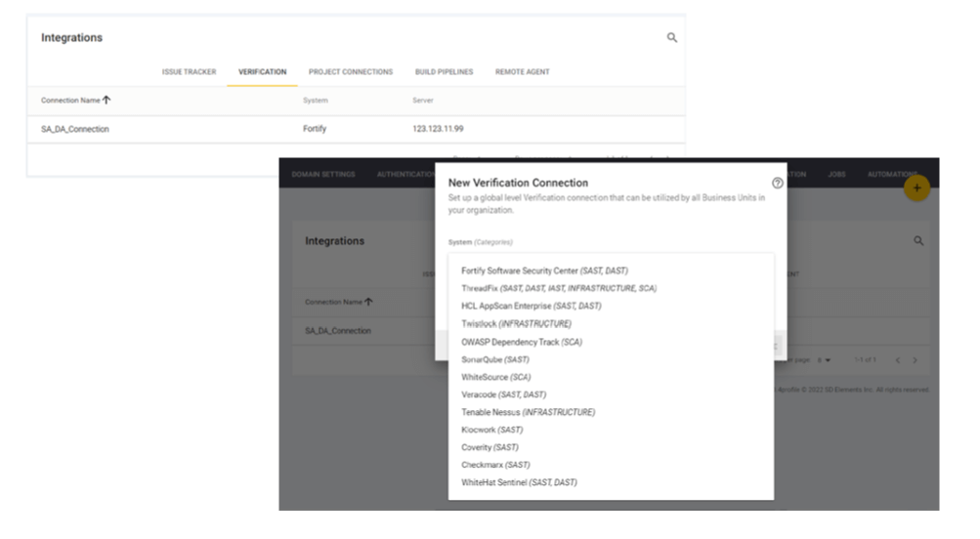This screenshot has width=980, height=539.
Task: Choose ThreadFix from system list
Action: click(559, 288)
